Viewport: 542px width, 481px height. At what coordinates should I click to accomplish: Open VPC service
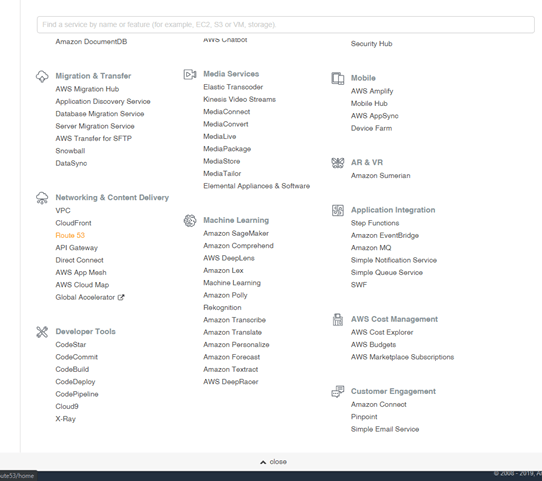click(x=63, y=210)
